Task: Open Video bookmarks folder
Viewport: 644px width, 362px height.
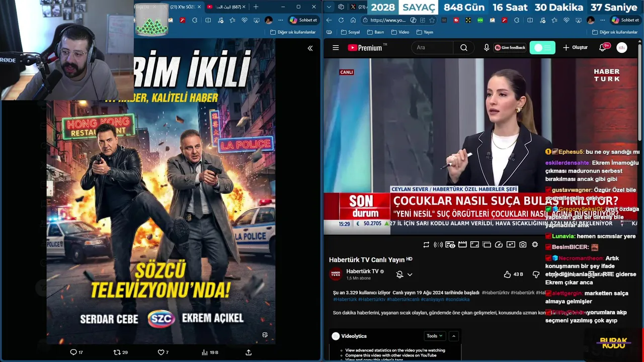Action: pos(400,32)
